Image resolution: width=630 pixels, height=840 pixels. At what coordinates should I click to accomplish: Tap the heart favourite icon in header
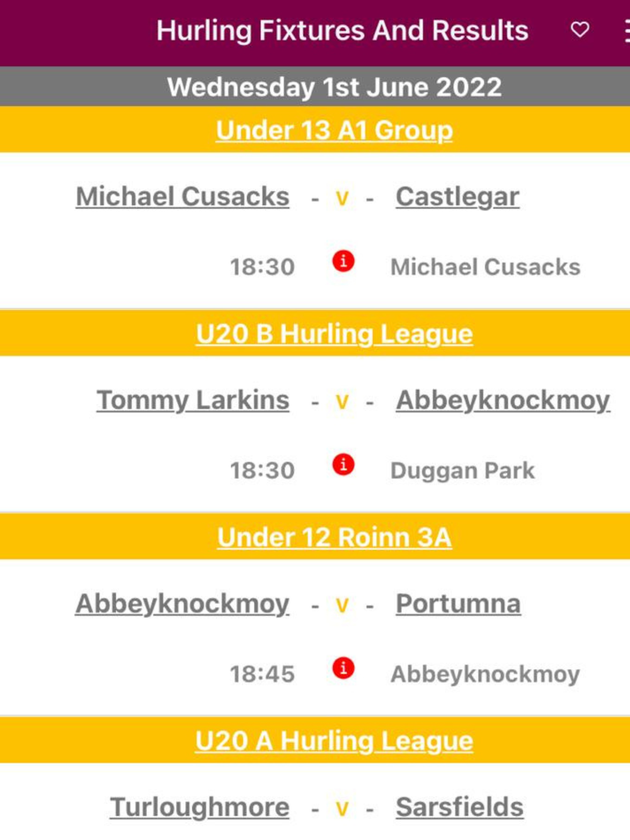pos(580,30)
